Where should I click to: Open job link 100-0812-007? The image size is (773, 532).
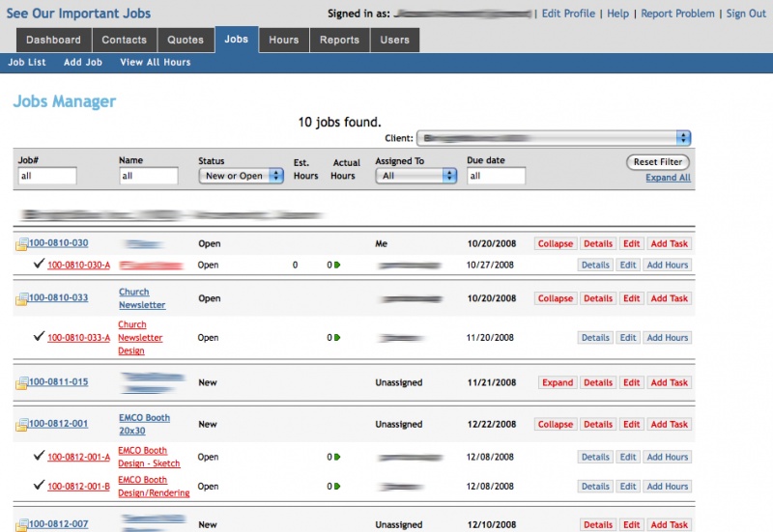point(59,524)
